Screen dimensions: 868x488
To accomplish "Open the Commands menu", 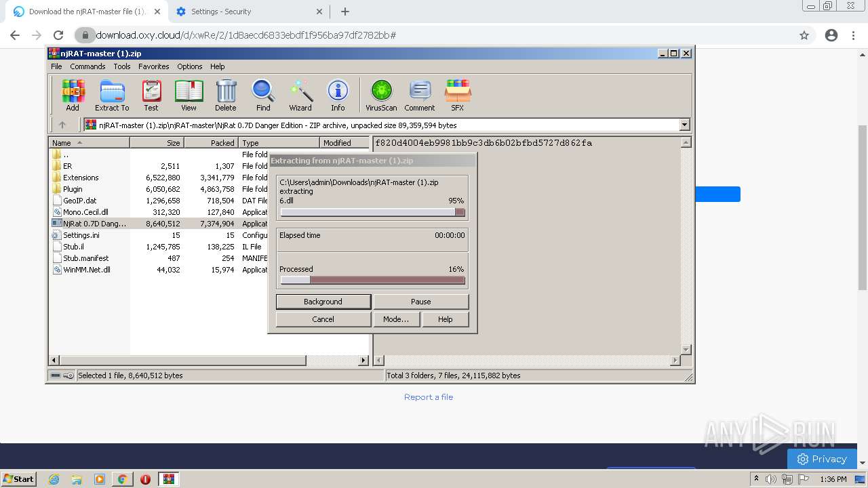I will tap(87, 66).
